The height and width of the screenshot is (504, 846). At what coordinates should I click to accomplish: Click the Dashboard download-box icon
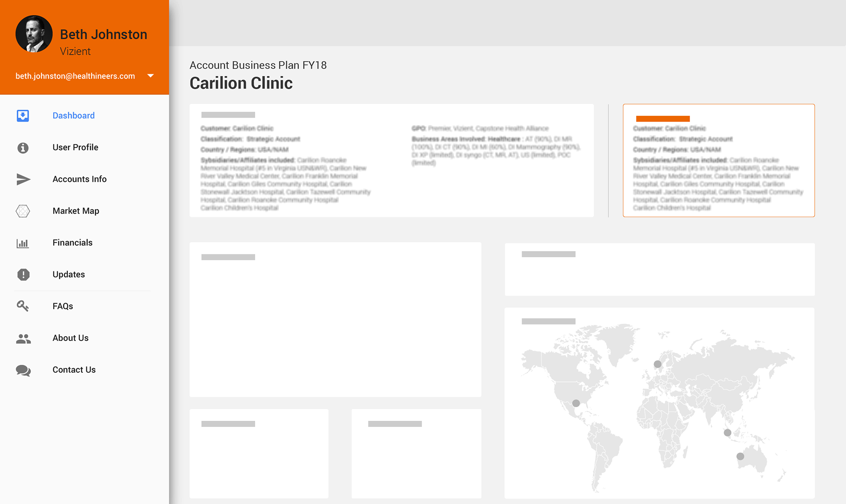click(23, 115)
